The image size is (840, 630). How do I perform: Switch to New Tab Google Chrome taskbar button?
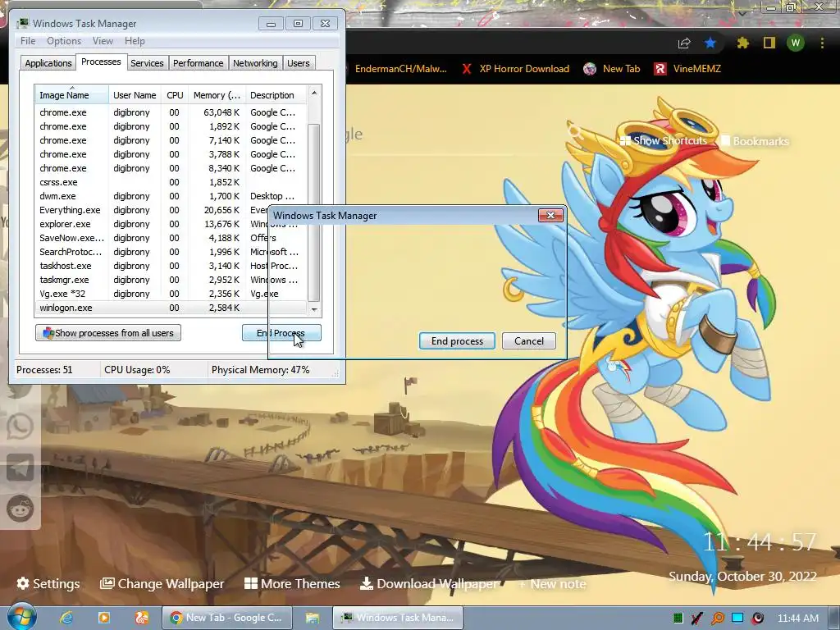pyautogui.click(x=227, y=618)
